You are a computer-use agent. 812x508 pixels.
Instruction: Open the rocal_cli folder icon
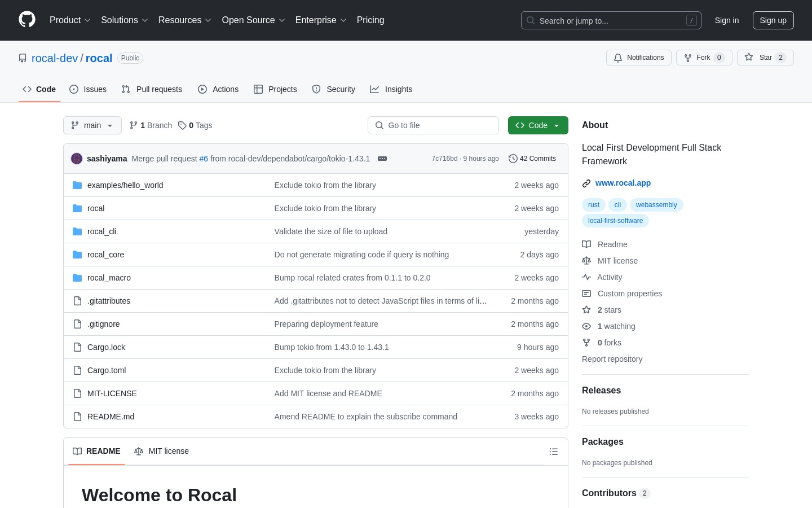[77, 231]
